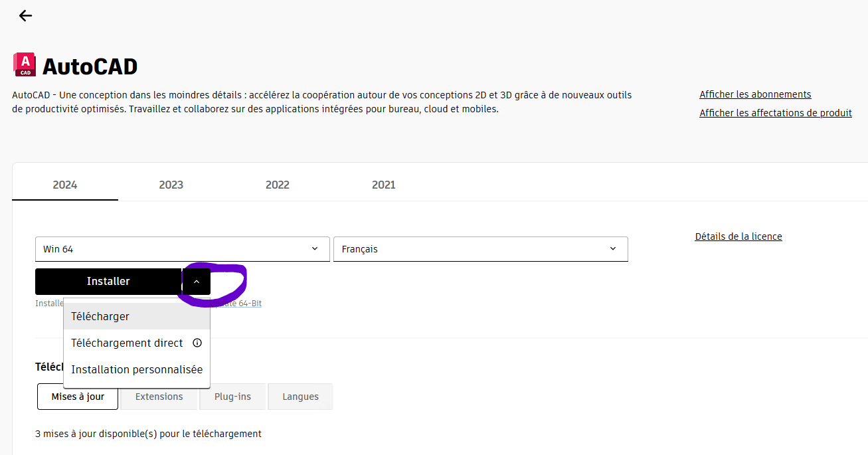Open the Français language dropdown
The image size is (868, 455).
pos(480,249)
